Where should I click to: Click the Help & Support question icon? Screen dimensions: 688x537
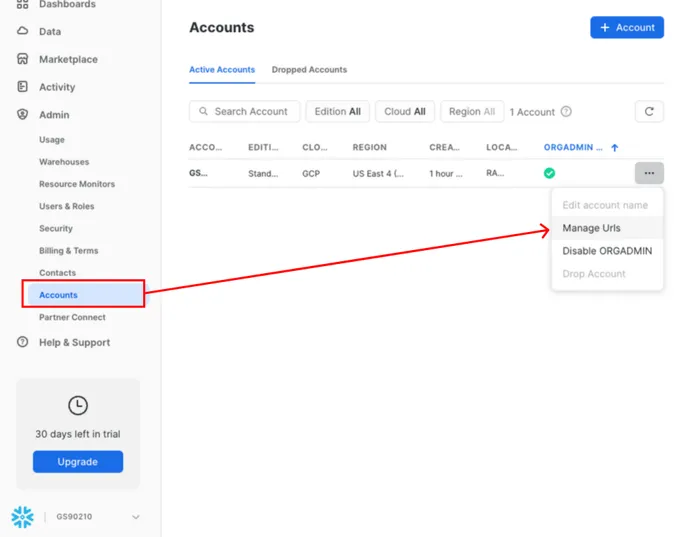[x=22, y=342]
